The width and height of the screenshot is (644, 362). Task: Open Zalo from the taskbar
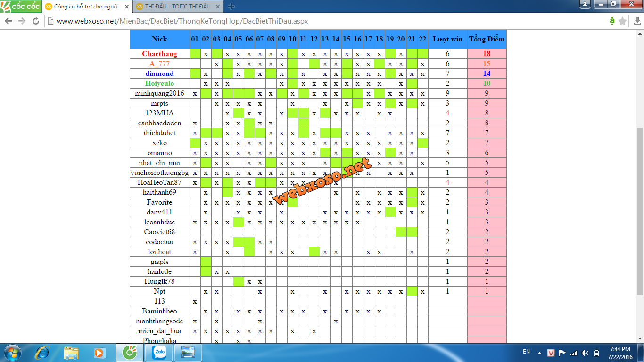point(158,353)
